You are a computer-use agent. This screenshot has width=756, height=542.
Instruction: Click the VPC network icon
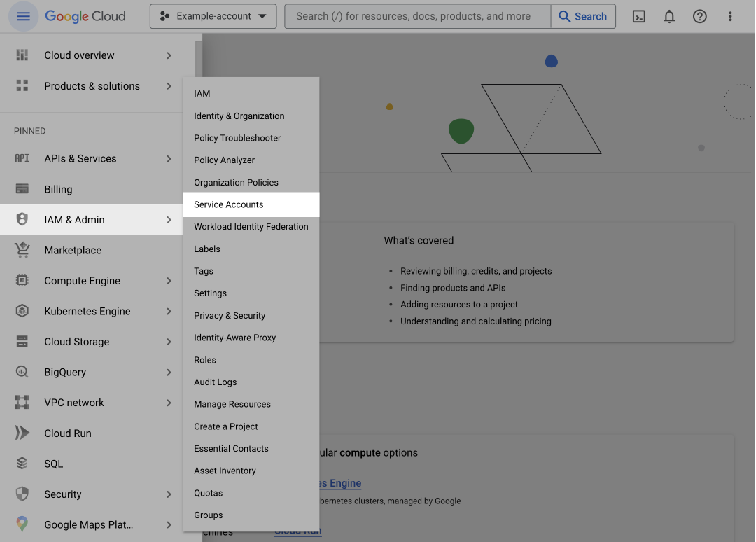pyautogui.click(x=22, y=402)
